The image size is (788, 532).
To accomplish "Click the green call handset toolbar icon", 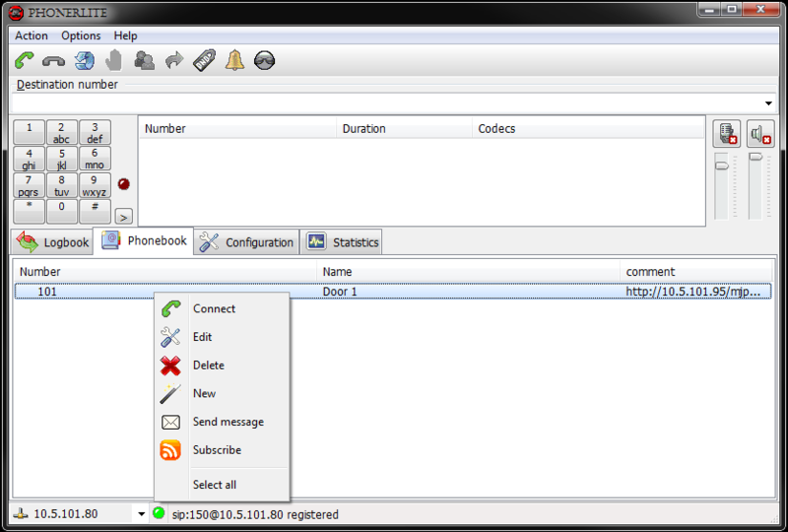I will pyautogui.click(x=24, y=60).
